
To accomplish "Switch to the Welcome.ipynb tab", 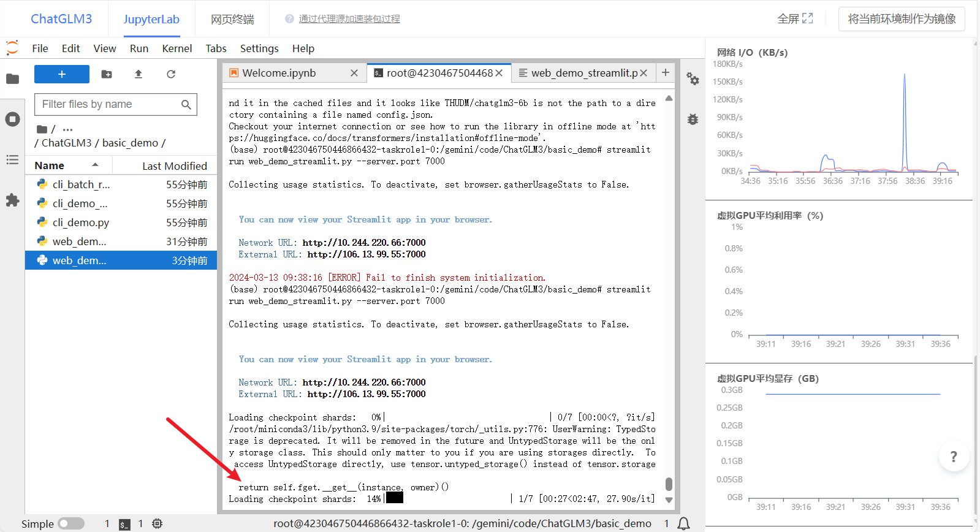I will [279, 73].
